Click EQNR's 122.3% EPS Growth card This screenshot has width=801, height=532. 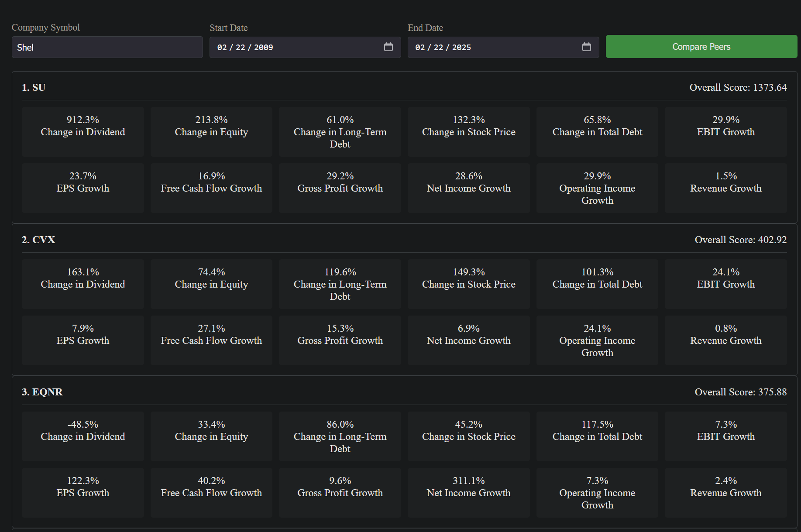[x=83, y=493]
